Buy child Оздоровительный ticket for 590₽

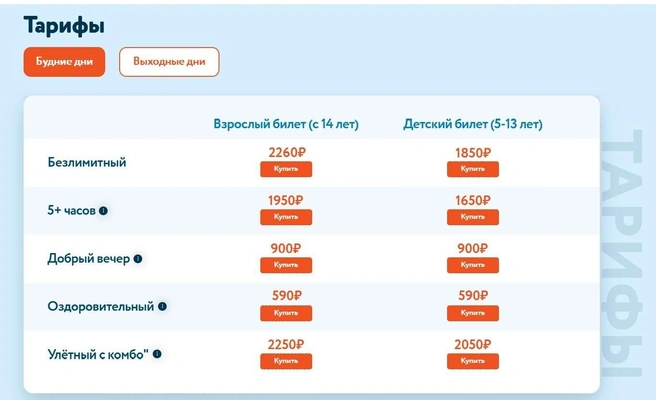pyautogui.click(x=473, y=313)
